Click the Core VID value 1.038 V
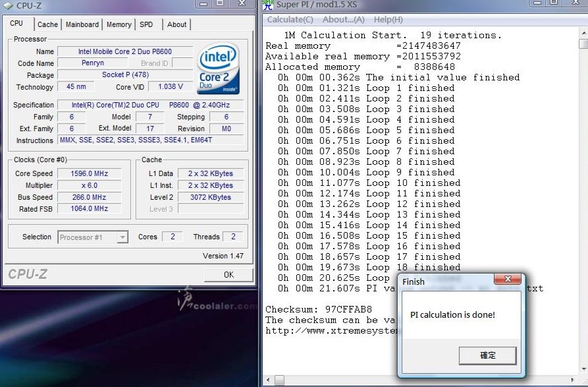This screenshot has width=588, height=387. (171, 87)
